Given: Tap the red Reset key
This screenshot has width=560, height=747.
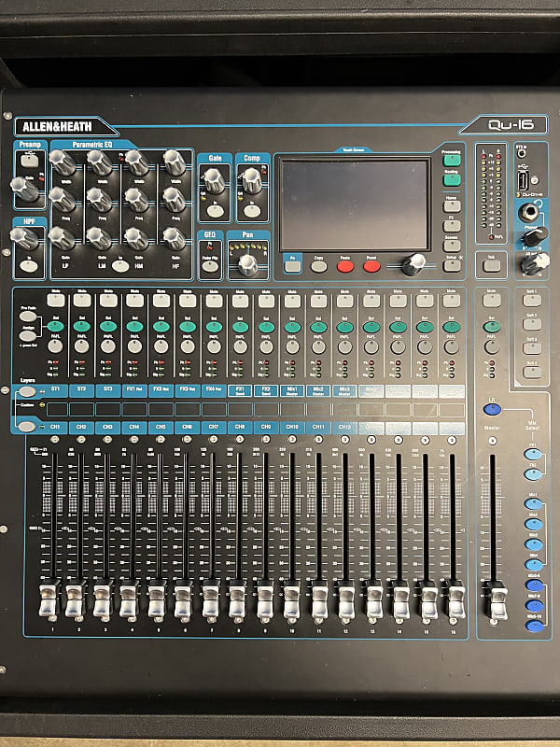Looking at the screenshot, I should click(371, 266).
